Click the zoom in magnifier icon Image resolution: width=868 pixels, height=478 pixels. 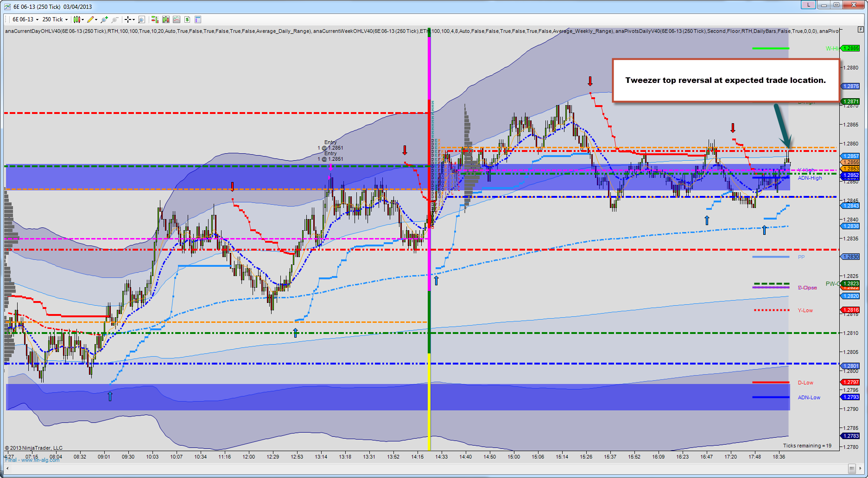104,19
